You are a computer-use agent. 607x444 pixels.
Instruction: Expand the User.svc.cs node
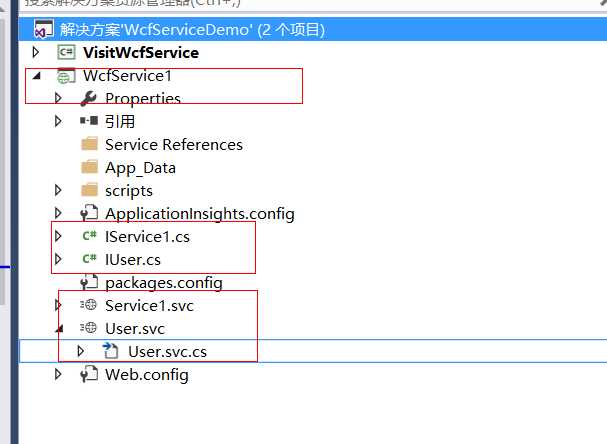(x=81, y=351)
